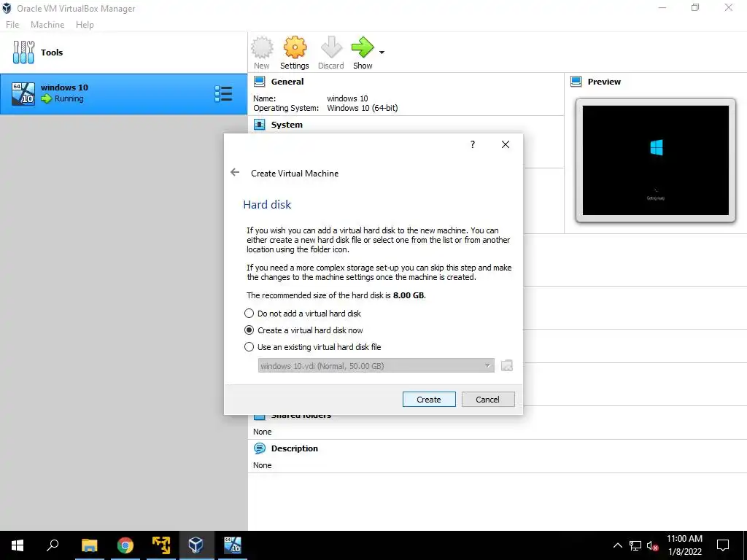Click the clock showing 11:00 AM

(684, 539)
